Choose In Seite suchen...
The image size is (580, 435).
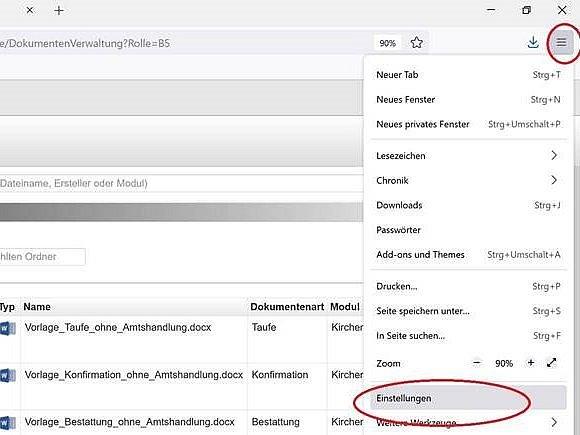(468, 336)
